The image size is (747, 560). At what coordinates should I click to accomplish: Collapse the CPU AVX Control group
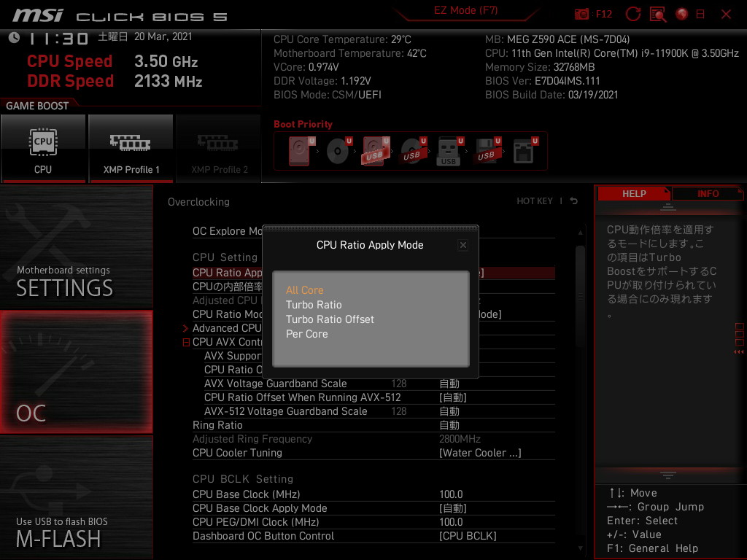[x=186, y=343]
